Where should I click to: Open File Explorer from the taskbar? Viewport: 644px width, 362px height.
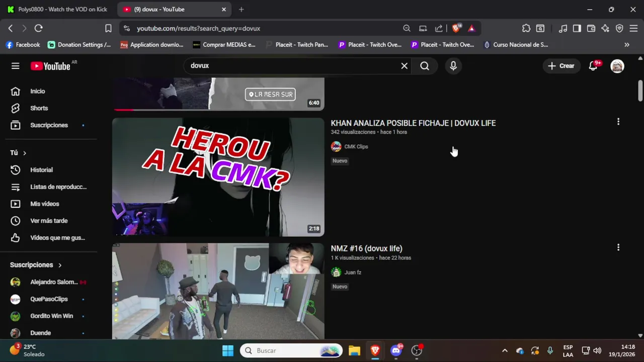(354, 350)
